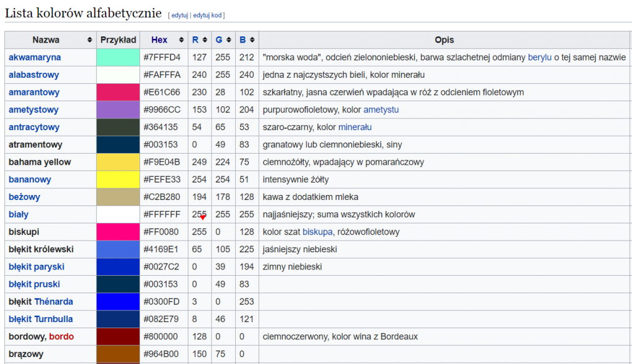Open the błękit Turnbulla link
The width and height of the screenshot is (632, 364).
41,319
